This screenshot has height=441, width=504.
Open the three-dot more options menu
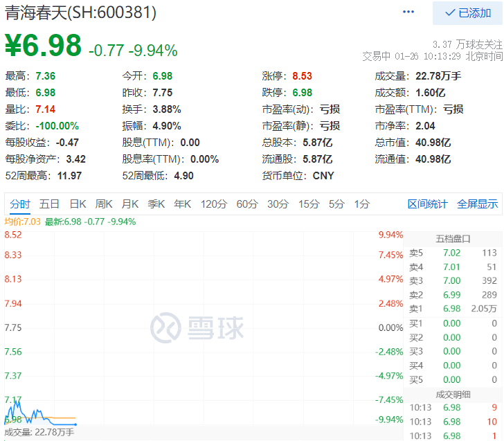408,12
